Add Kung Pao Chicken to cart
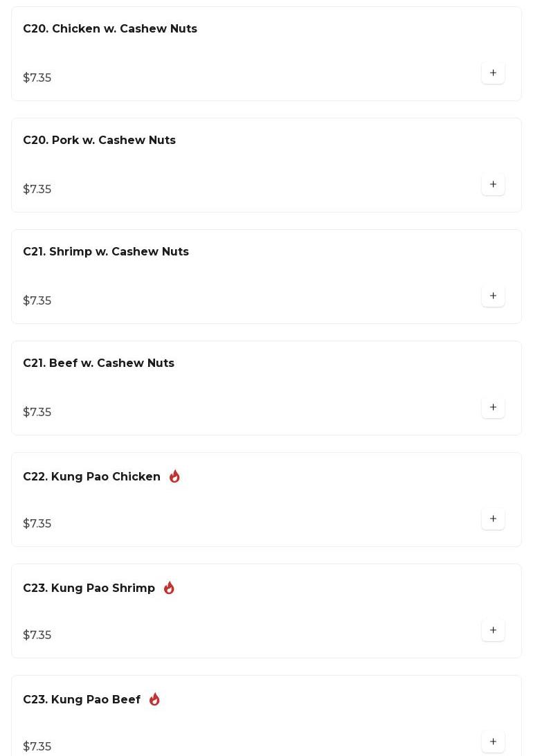 click(x=493, y=519)
